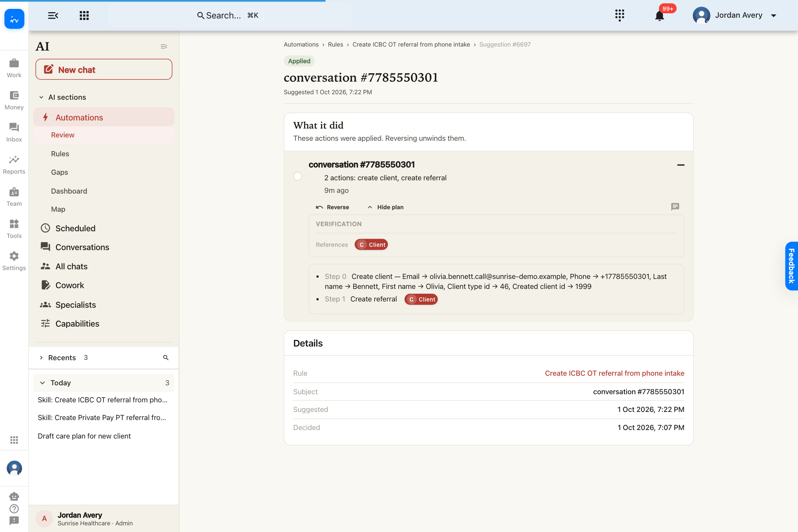Open the dial pad grid icon
Screen dimensions: 798x532
coord(620,16)
